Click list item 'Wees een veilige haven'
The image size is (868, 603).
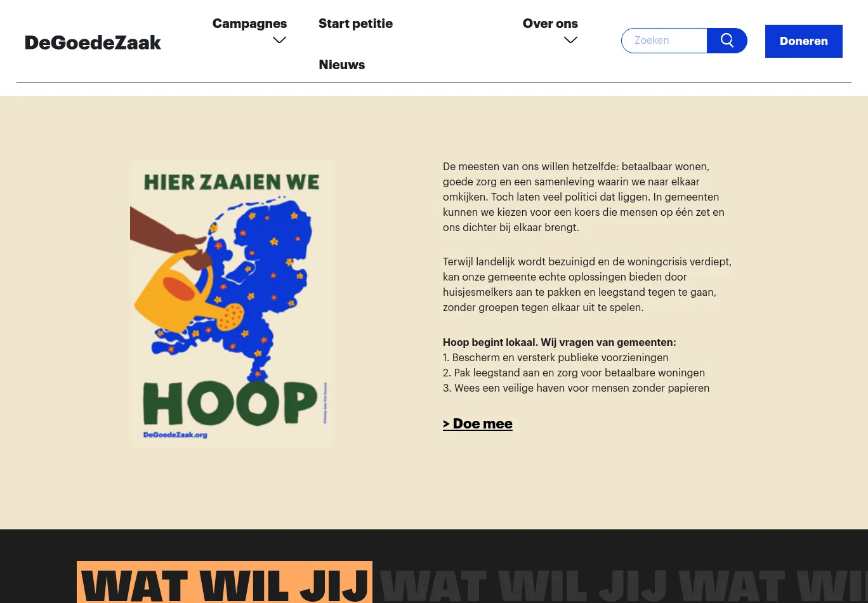(x=576, y=388)
